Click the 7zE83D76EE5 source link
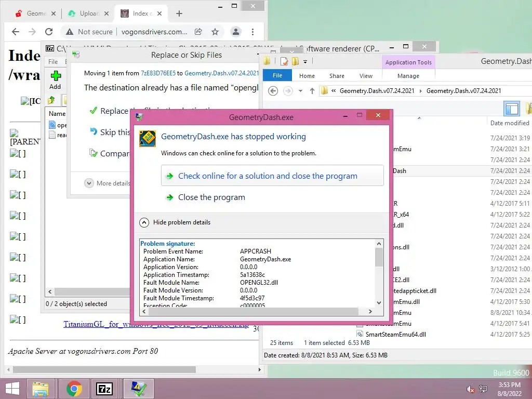The height and width of the screenshot is (399, 532). (158, 73)
